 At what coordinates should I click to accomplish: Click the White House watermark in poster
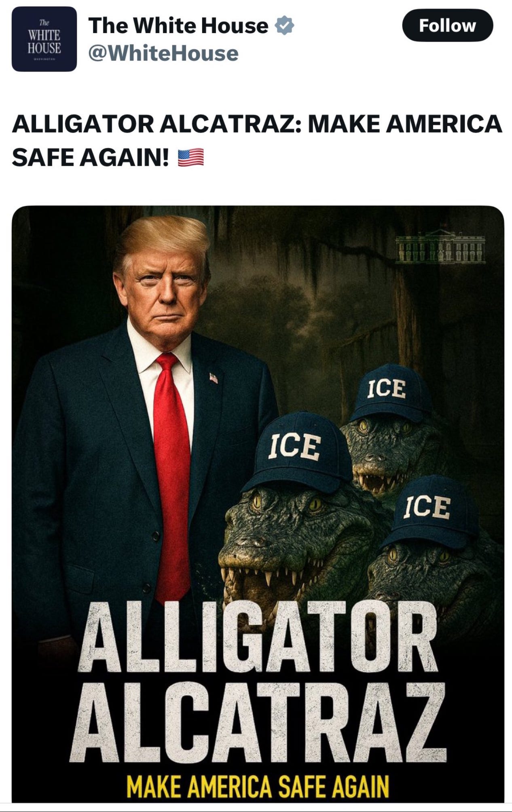pyautogui.click(x=440, y=245)
